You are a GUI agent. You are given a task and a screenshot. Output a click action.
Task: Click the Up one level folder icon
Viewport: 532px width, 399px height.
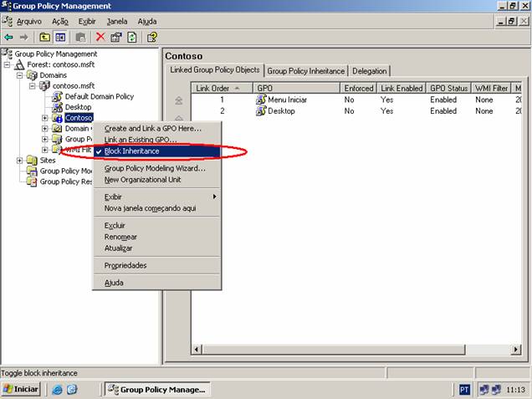[45, 37]
